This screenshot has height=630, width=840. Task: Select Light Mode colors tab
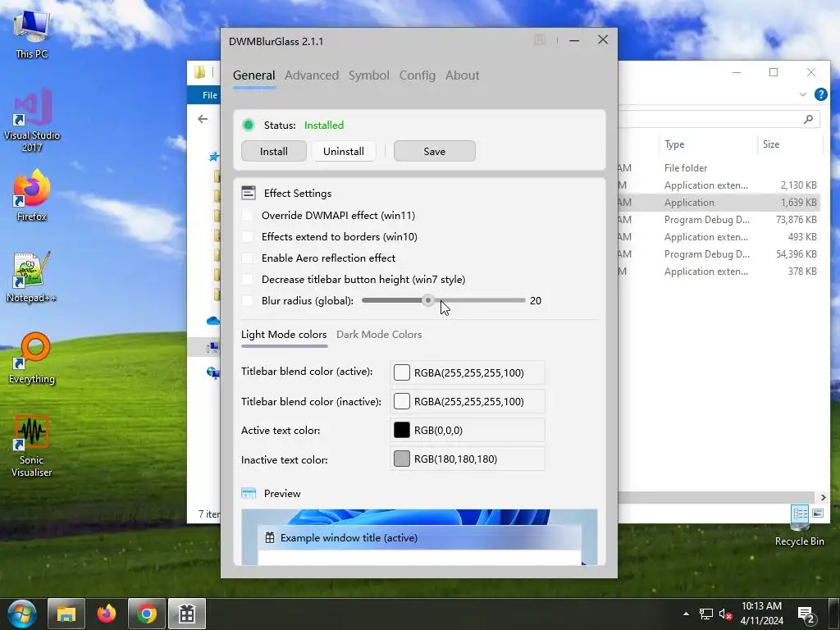(284, 335)
